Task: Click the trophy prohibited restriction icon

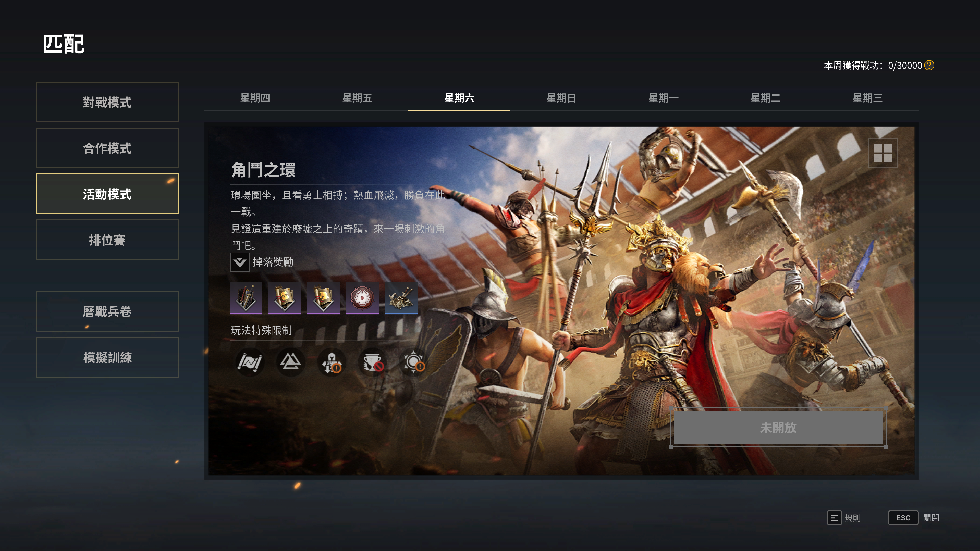Action: click(373, 362)
